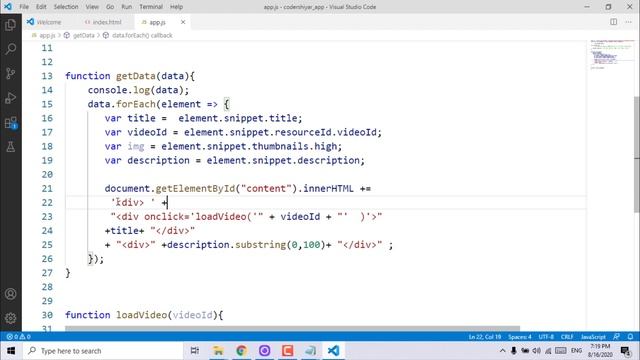640x360 pixels.
Task: Open File Explorer from the taskbar
Action: tap(218, 351)
